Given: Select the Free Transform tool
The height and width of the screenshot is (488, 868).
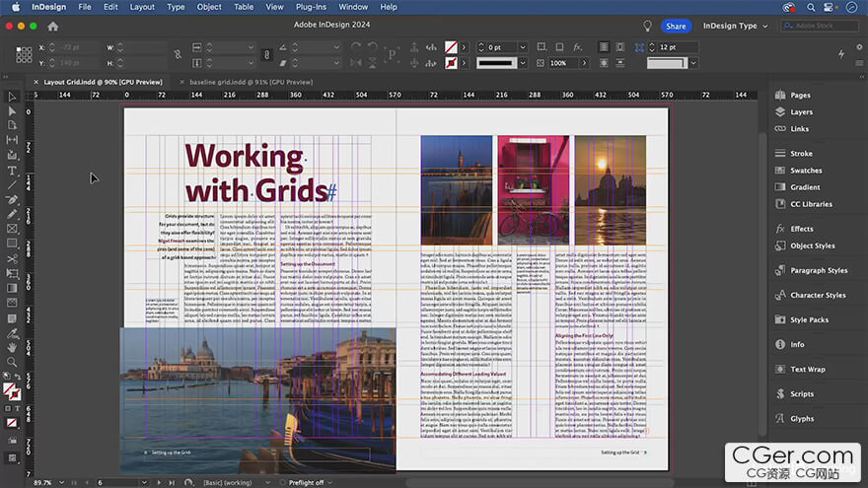Looking at the screenshot, I should click(12, 273).
